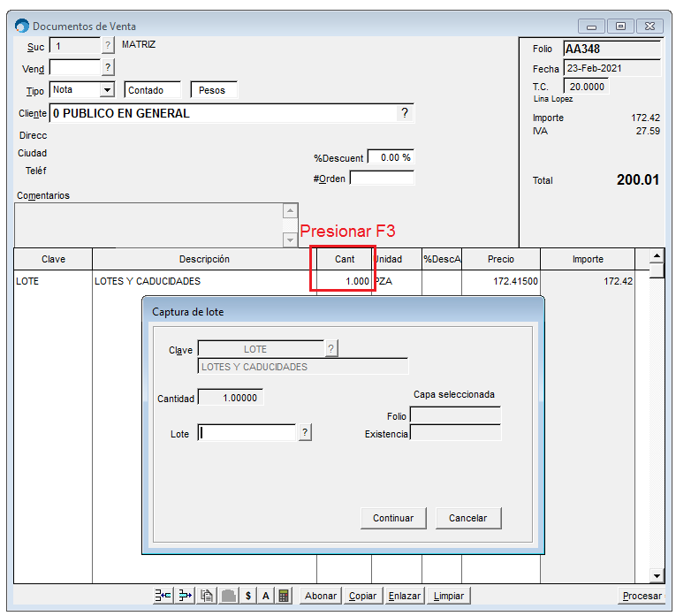Click the Procesar button

[x=642, y=596]
